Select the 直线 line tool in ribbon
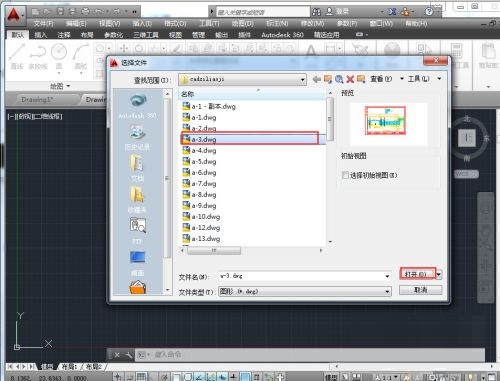The image size is (500, 381). point(17,57)
